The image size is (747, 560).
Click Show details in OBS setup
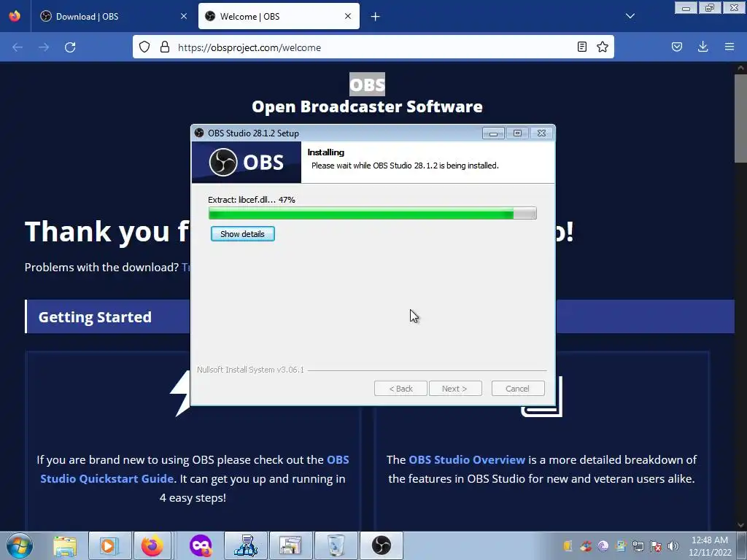click(x=242, y=234)
